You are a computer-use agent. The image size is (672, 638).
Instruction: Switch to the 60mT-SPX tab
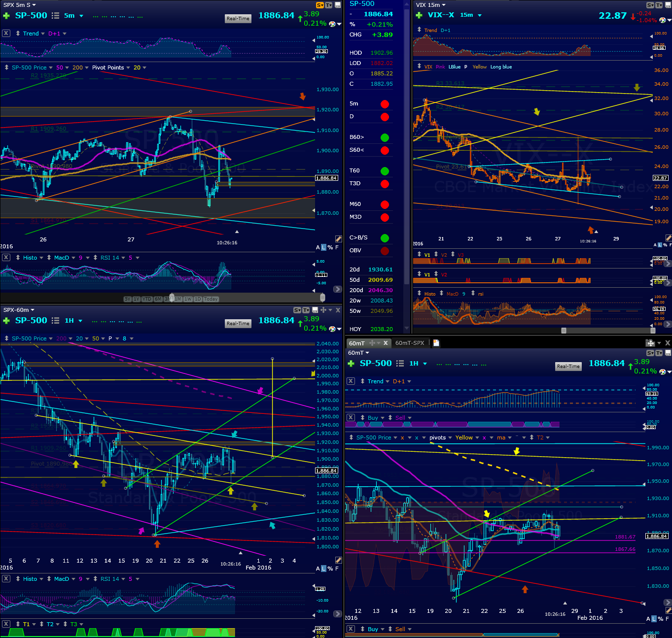[410, 343]
